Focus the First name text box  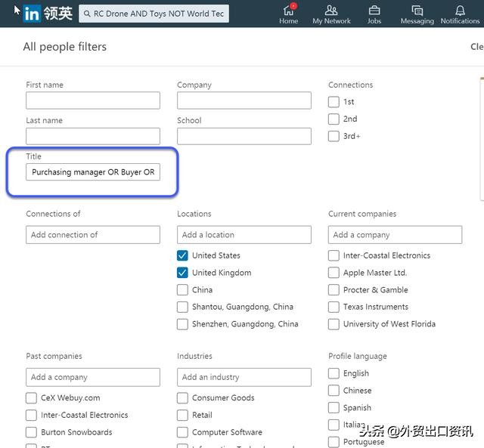point(92,100)
